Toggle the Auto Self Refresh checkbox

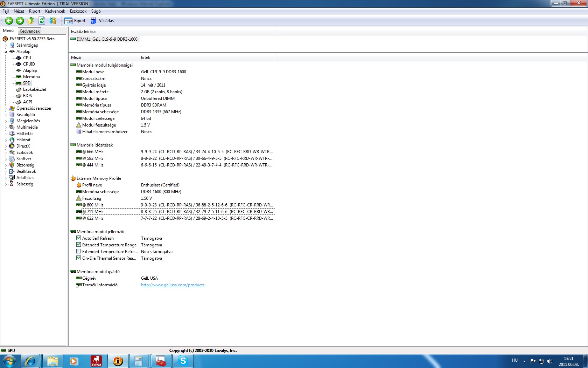coord(79,238)
